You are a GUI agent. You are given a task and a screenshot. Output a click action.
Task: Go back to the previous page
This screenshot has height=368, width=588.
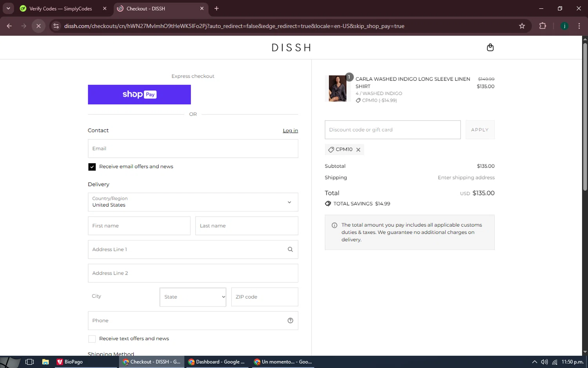point(9,26)
